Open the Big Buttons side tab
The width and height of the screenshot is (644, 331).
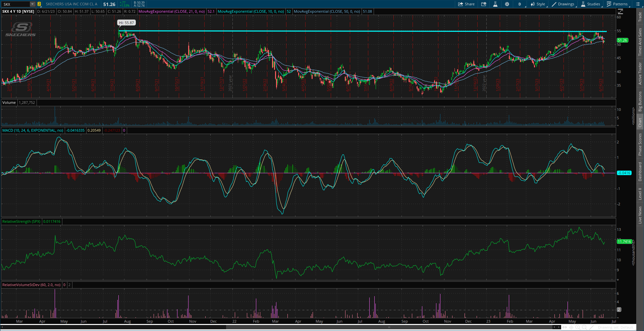tap(640, 102)
